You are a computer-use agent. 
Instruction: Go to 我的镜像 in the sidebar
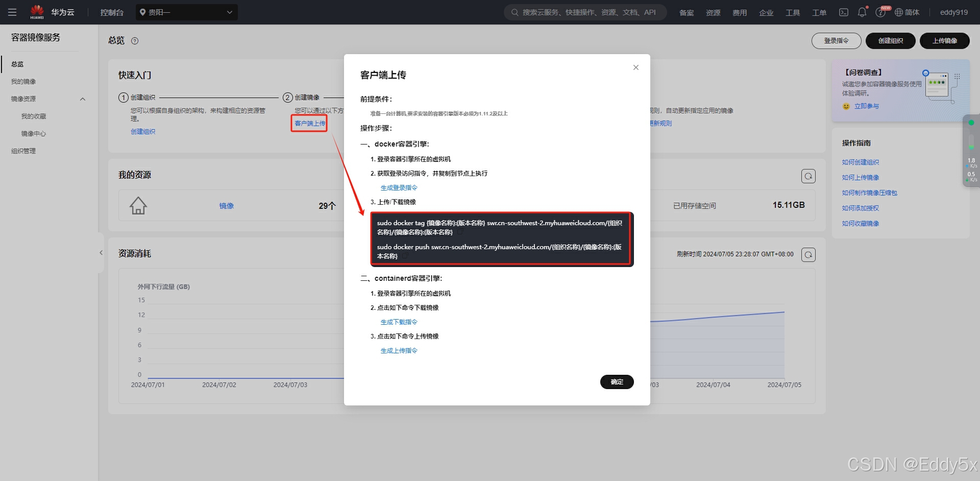23,82
